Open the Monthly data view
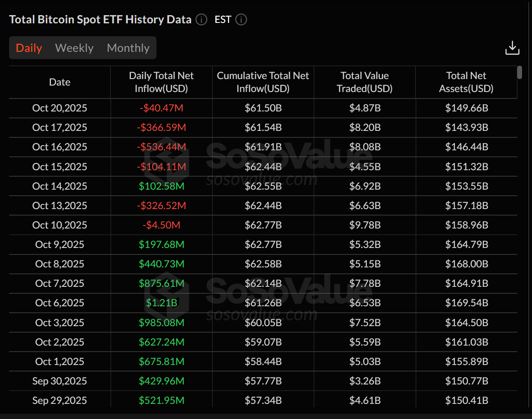This screenshot has height=419, width=532. click(x=128, y=48)
